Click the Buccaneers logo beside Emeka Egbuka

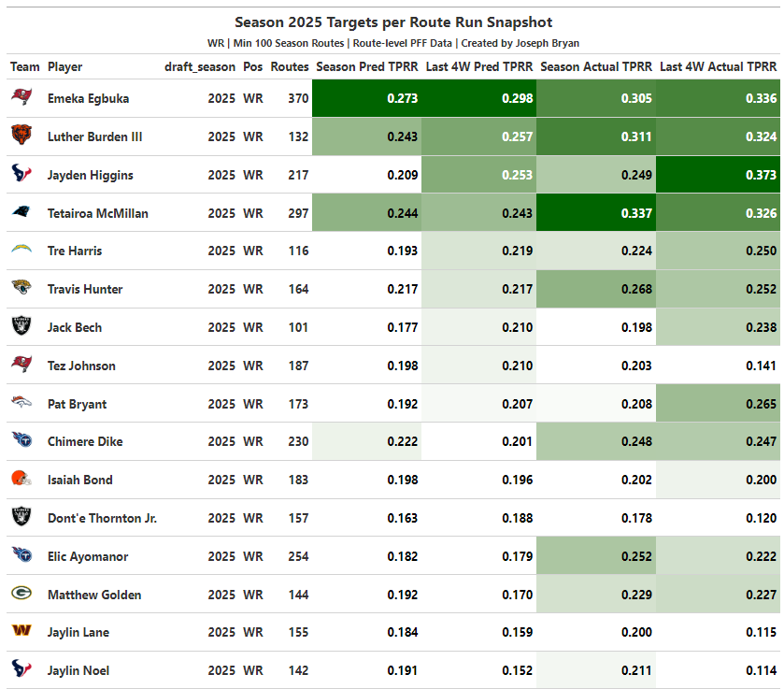21,98
